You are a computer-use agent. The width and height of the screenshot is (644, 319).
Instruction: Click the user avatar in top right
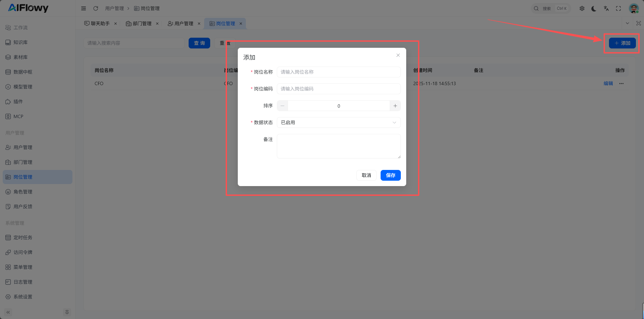(634, 9)
